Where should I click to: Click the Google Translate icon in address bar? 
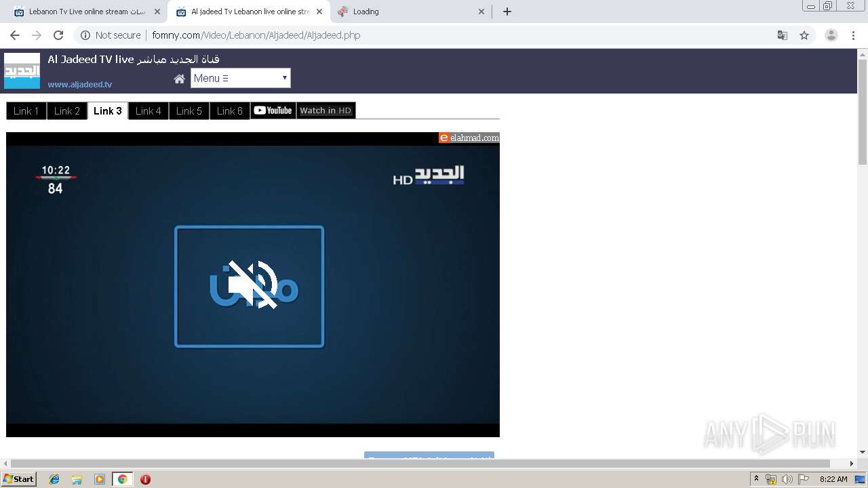click(782, 35)
